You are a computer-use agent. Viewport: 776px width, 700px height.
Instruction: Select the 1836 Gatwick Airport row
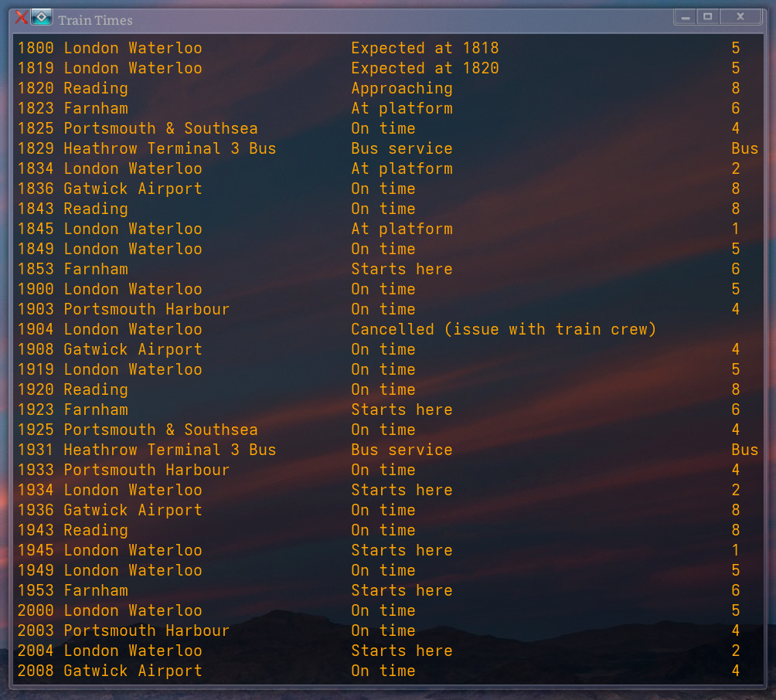pyautogui.click(x=388, y=189)
